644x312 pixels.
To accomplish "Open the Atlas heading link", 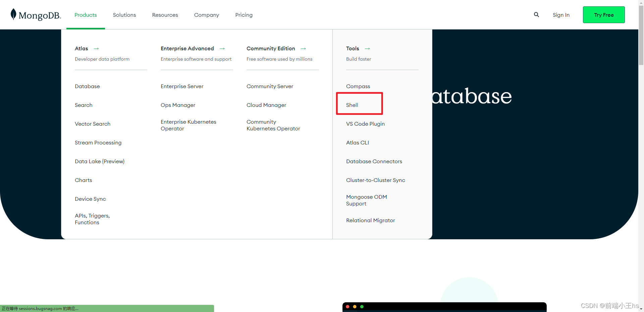I will 82,48.
